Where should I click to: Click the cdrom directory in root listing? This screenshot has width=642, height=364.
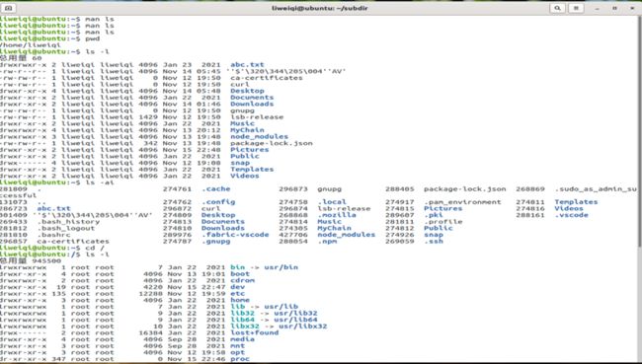(242, 280)
